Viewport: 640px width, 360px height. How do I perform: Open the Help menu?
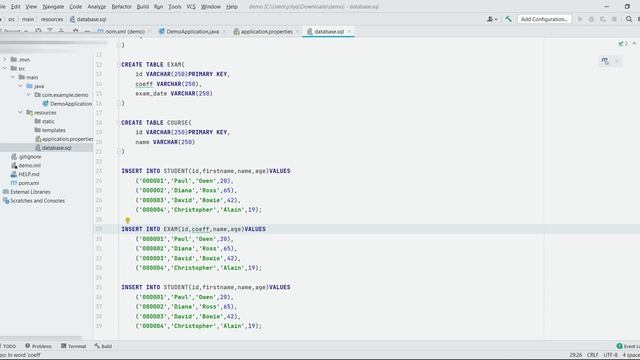[232, 7]
